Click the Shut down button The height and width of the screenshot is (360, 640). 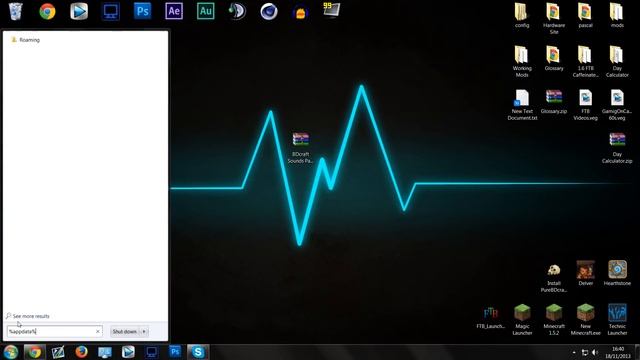click(x=124, y=331)
